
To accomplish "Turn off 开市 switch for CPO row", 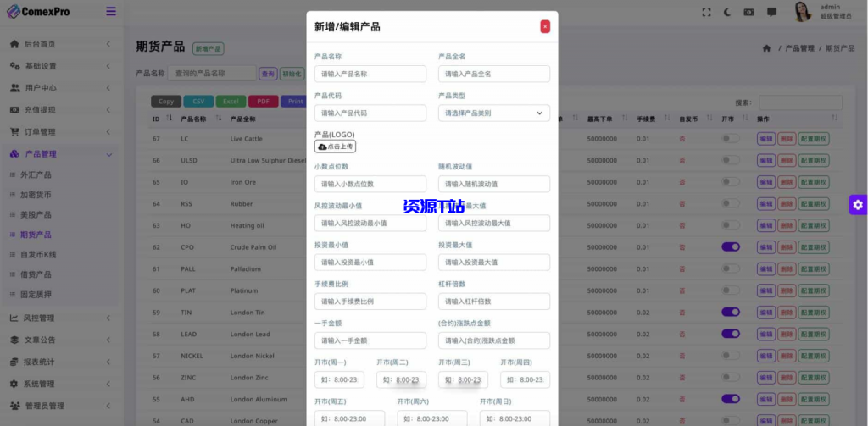I will (x=730, y=246).
